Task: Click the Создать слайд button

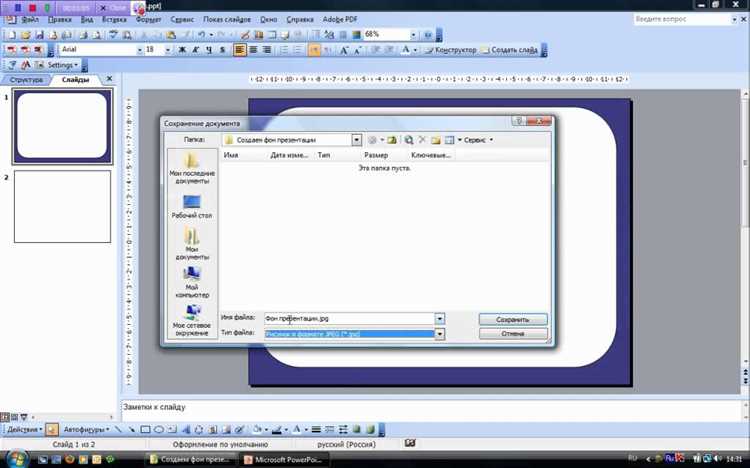Action: tap(509, 50)
